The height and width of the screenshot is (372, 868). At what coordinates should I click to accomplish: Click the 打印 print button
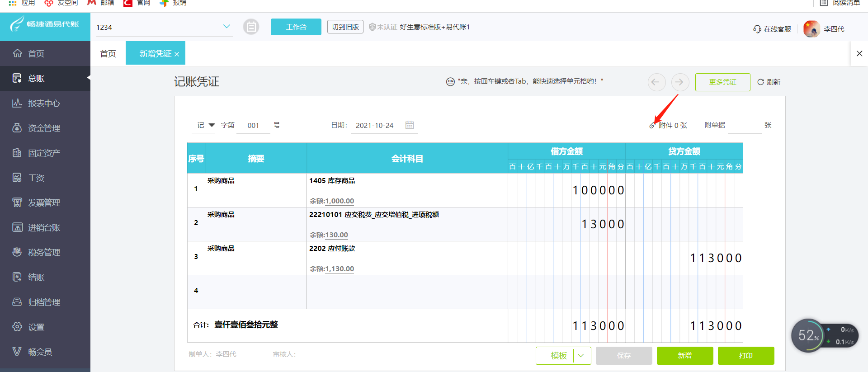click(x=745, y=356)
